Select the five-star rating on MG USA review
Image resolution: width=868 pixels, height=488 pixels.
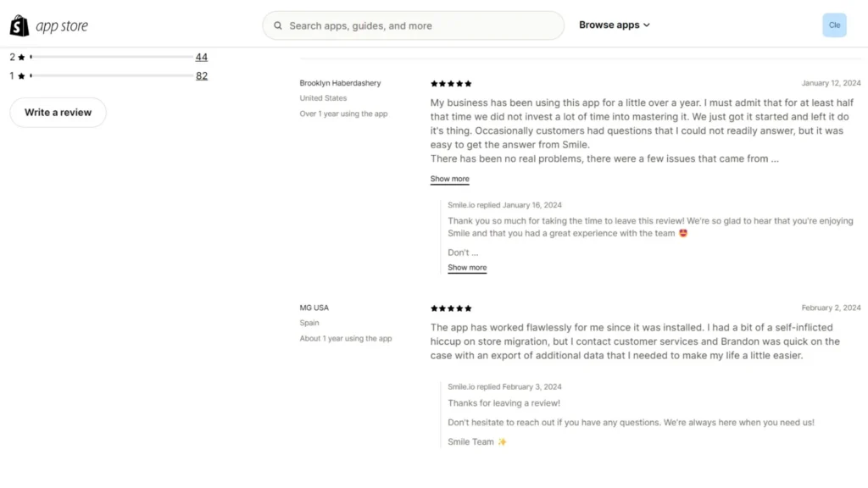point(450,308)
